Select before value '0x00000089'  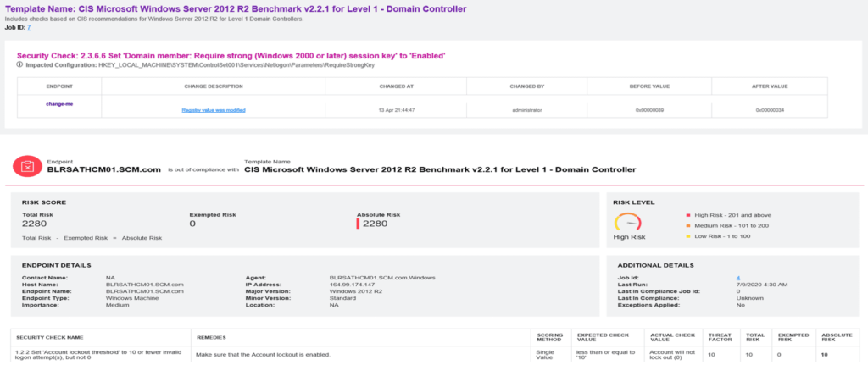649,110
